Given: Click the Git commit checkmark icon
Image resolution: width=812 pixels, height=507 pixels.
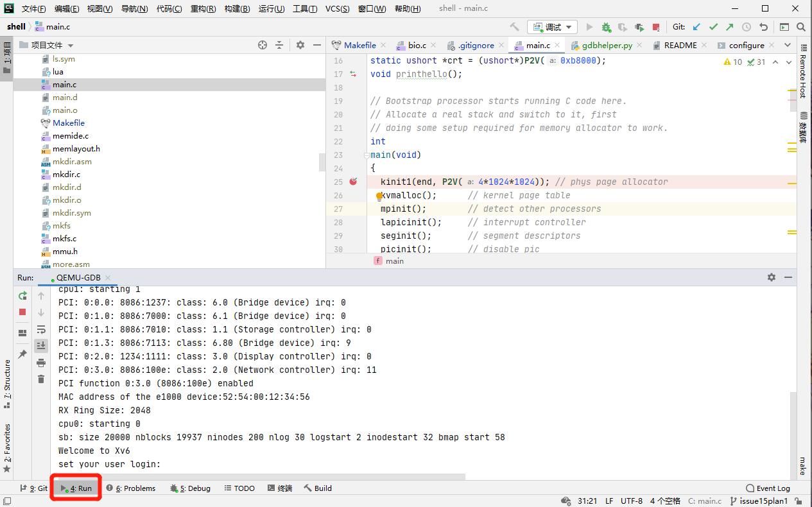Looking at the screenshot, I should pyautogui.click(x=713, y=27).
